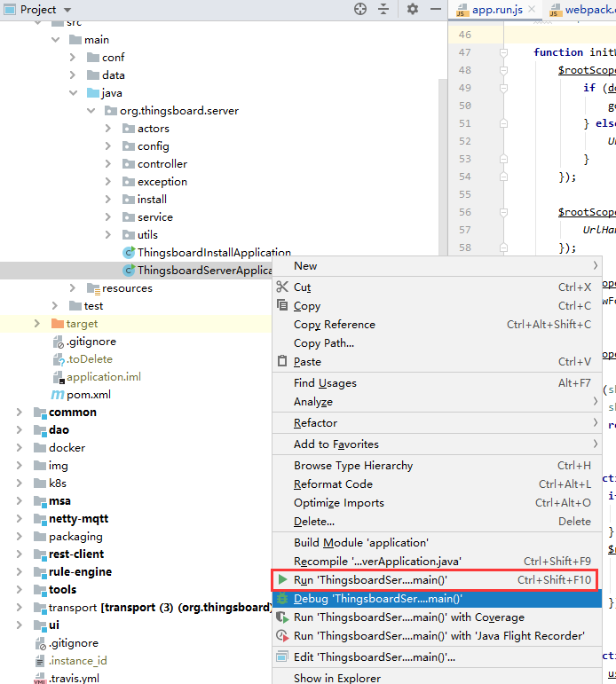Select application.iml file icon
This screenshot has width=616, height=684.
[58, 377]
